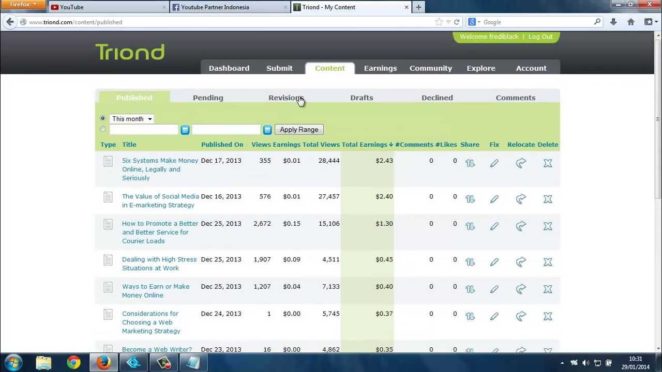Image resolution: width=662 pixels, height=372 pixels.
Task: Select the This month radio button
Action: pos(103,119)
